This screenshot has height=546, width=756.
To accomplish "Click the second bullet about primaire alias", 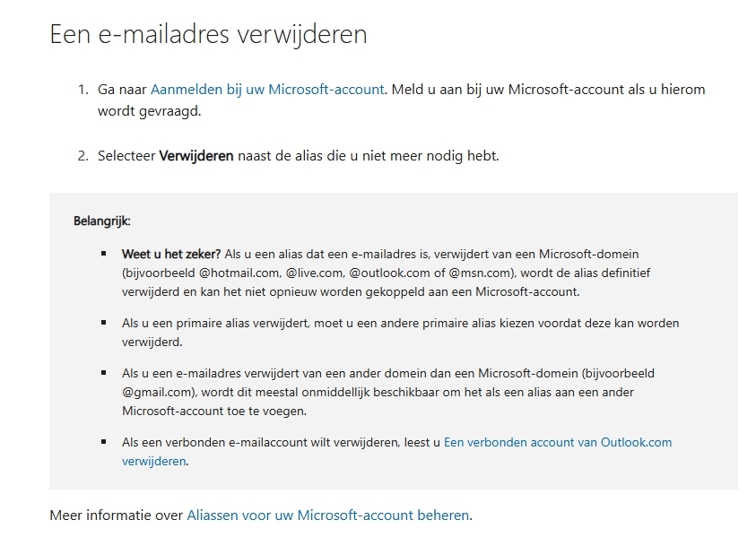I will click(400, 333).
